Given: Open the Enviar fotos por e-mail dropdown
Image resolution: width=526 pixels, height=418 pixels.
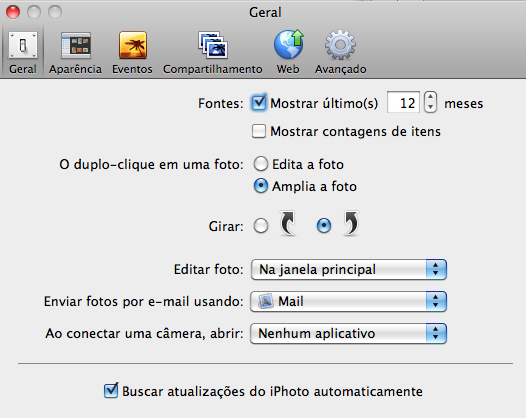Looking at the screenshot, I should (x=348, y=301).
